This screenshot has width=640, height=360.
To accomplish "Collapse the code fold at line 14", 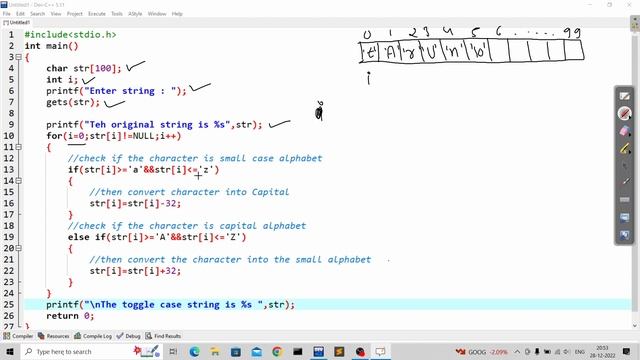I will (x=18, y=181).
